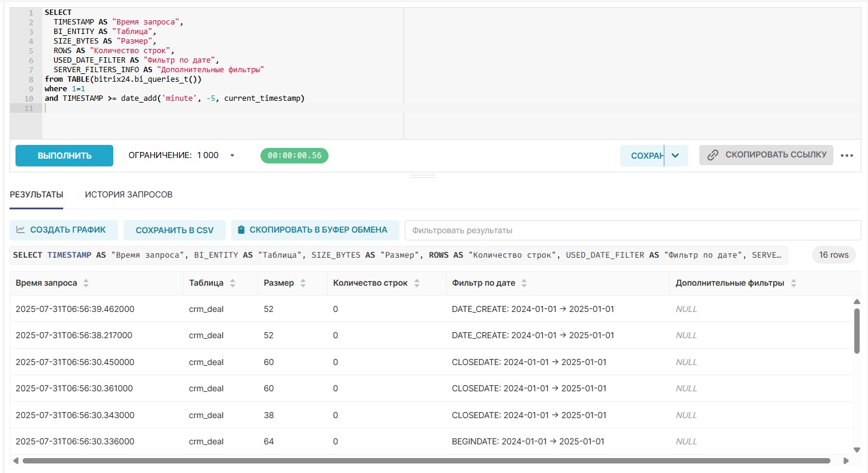Click the down arrow of vertical scrollbar
The height and width of the screenshot is (473, 868).
tap(857, 450)
